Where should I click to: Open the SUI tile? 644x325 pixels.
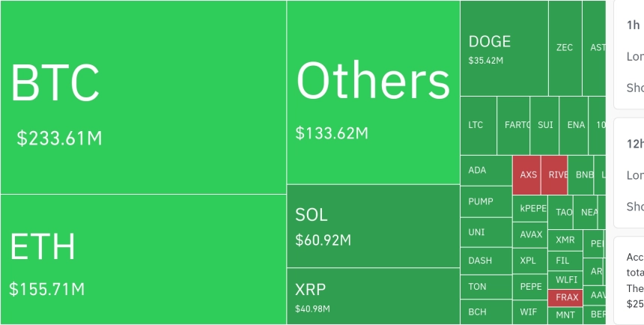tap(545, 125)
